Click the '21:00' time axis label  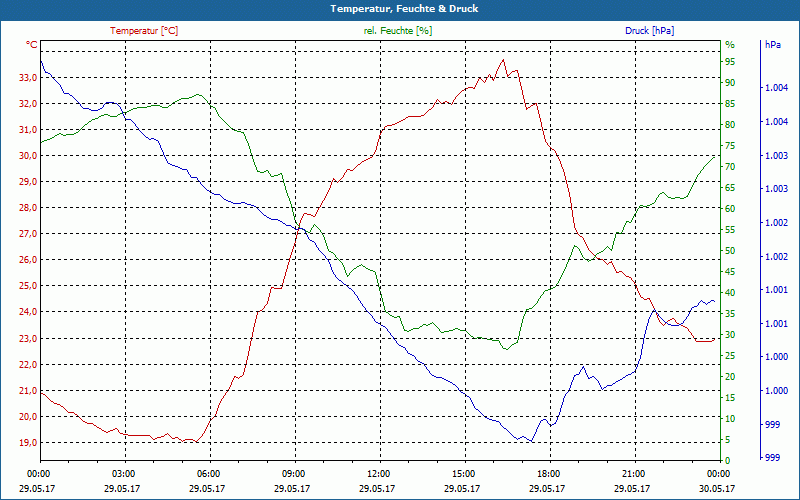tap(633, 474)
